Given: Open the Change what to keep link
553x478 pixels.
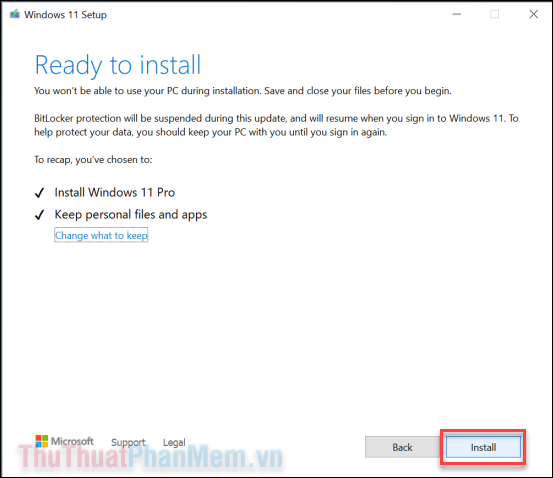Looking at the screenshot, I should [101, 235].
